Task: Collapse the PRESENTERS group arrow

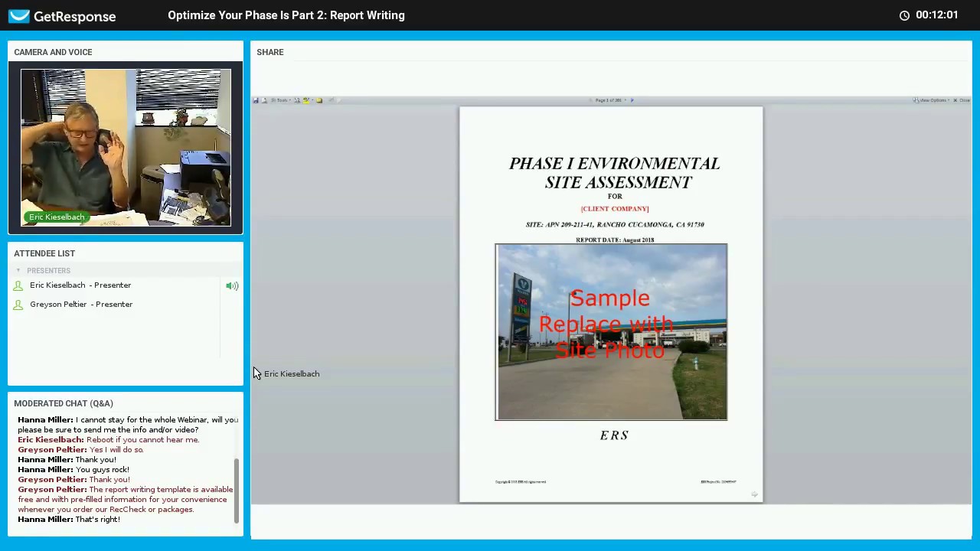Action: pos(18,270)
